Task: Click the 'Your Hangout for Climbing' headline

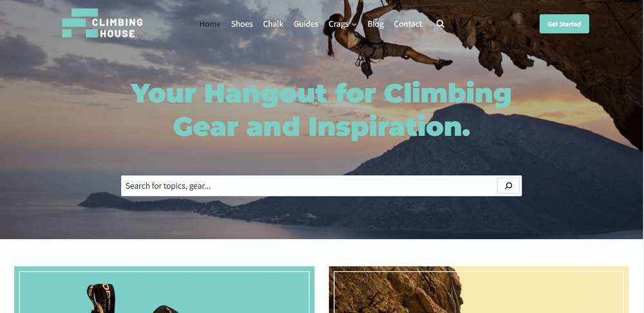Action: 321,93
